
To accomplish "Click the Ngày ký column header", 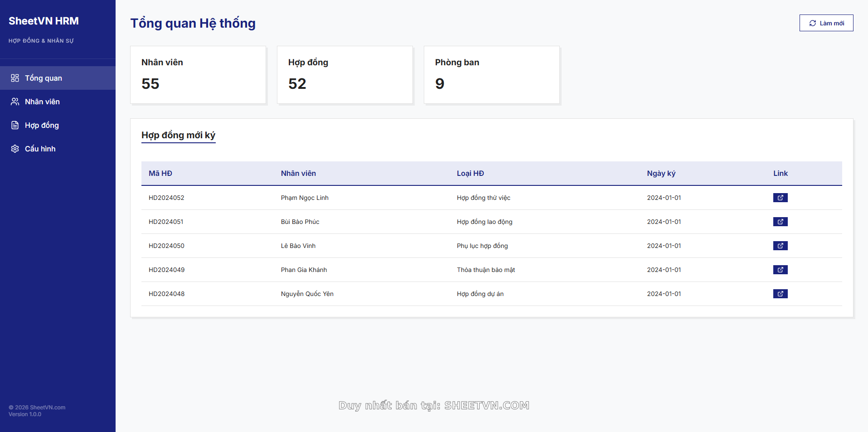I will point(661,173).
